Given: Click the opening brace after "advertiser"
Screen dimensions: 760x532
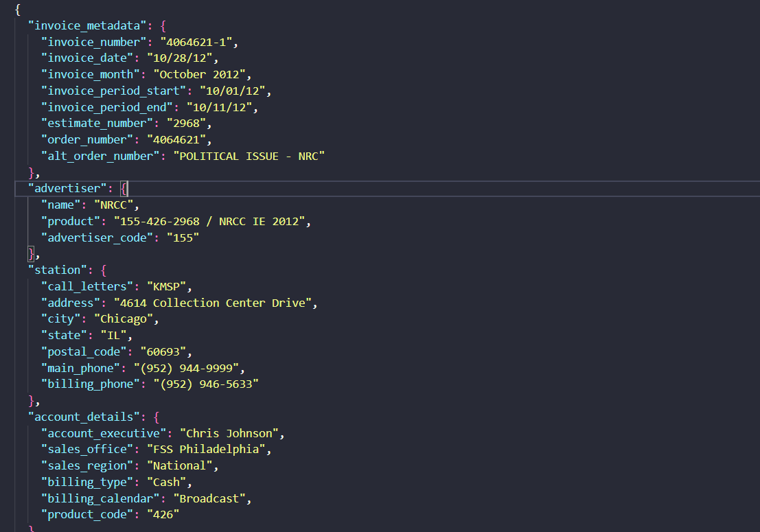Looking at the screenshot, I should [x=124, y=189].
